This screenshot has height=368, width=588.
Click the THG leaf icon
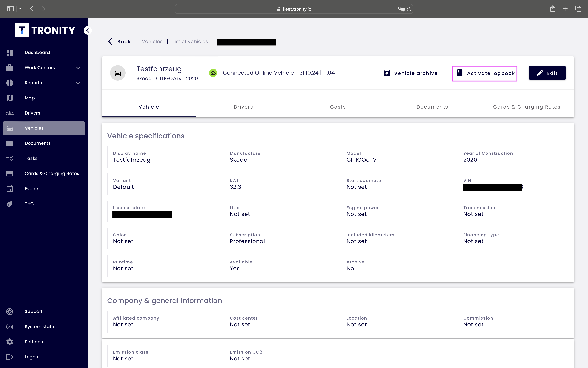pyautogui.click(x=9, y=204)
